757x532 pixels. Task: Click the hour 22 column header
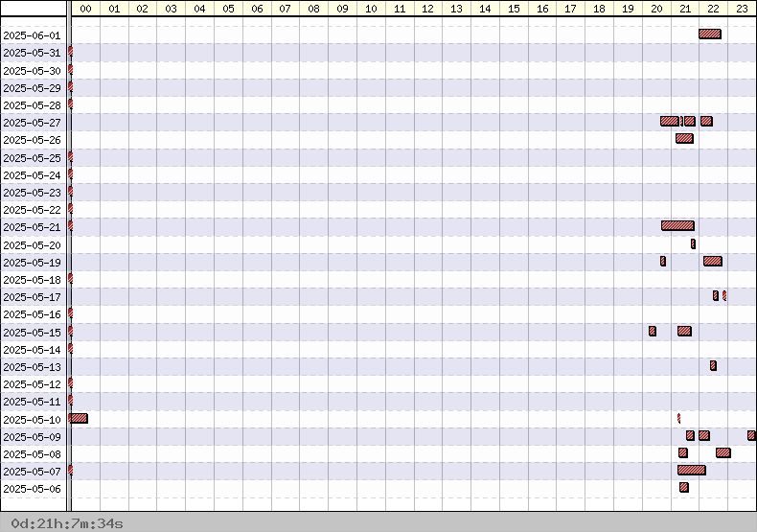(713, 9)
